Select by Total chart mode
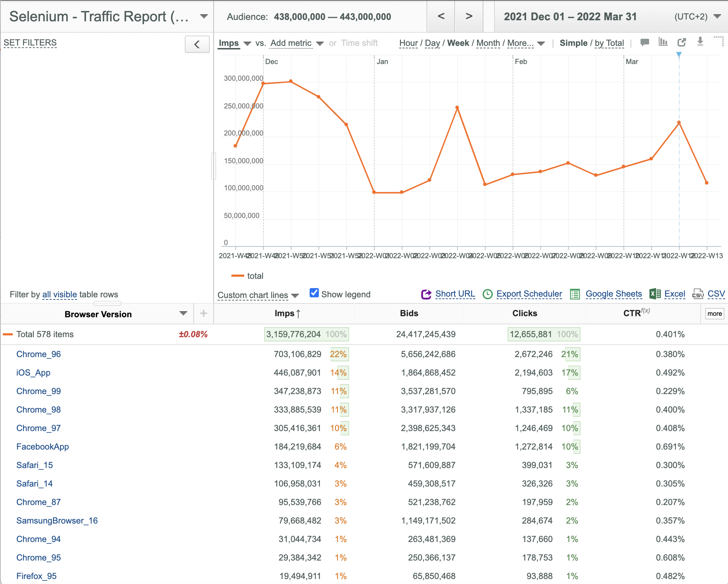This screenshot has height=584, width=728. click(609, 43)
